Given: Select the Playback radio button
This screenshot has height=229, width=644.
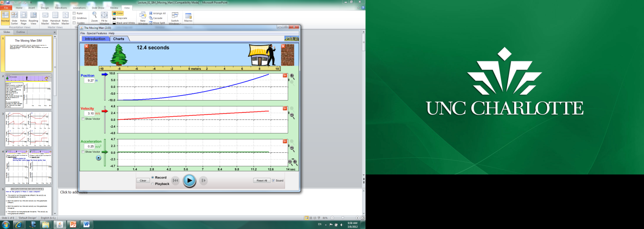Looking at the screenshot, I should click(x=152, y=184).
